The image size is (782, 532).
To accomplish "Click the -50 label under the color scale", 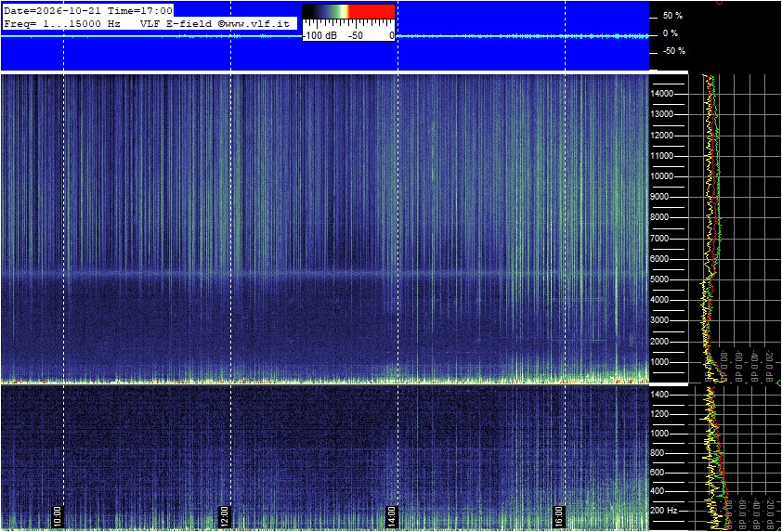I will [x=355, y=35].
